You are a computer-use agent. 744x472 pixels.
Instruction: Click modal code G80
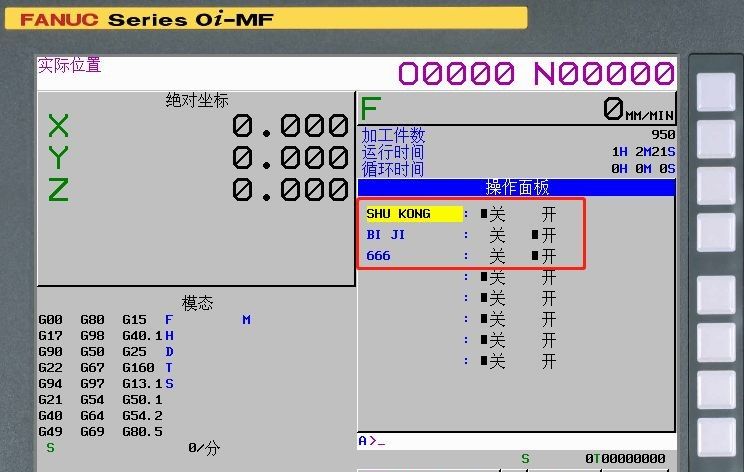[92, 320]
